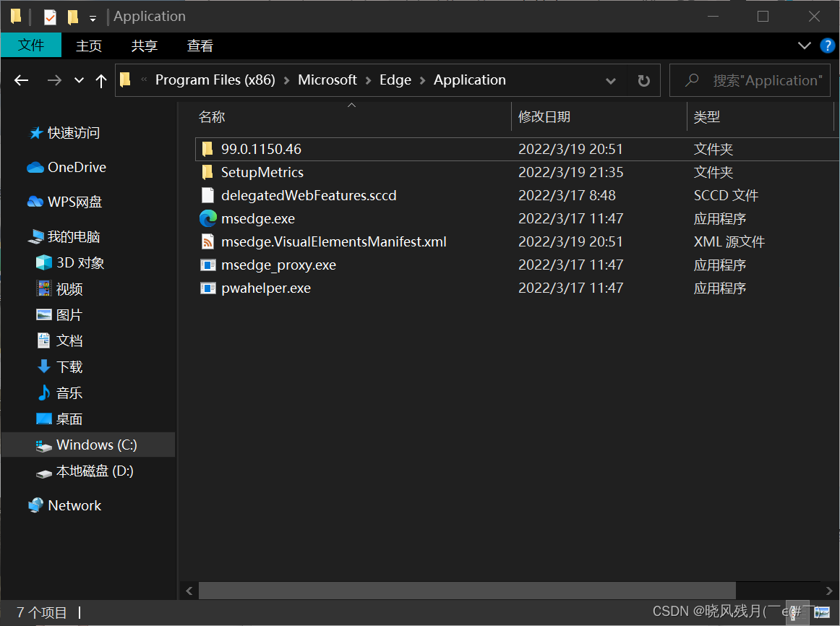Click the scroll right arrow
Screen dimensions: 840x626
tap(828, 591)
